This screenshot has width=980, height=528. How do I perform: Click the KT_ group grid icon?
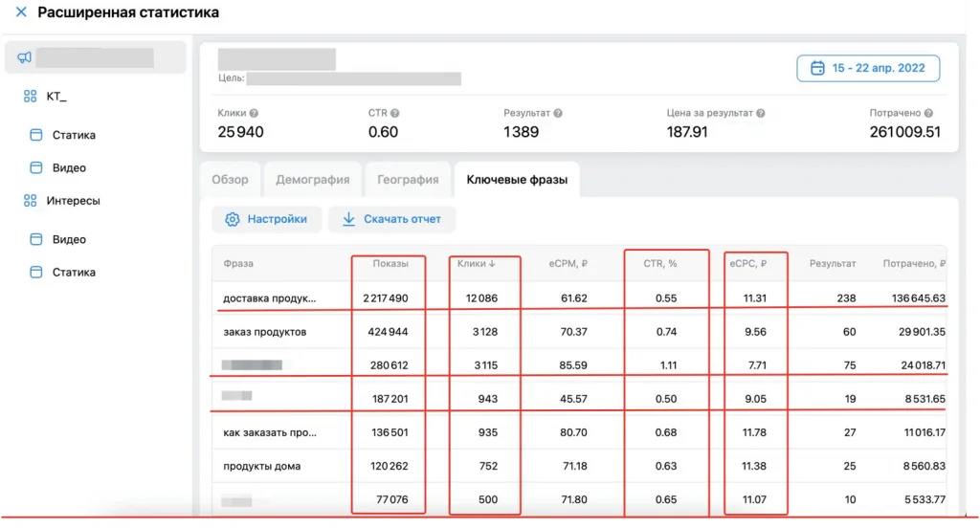click(30, 97)
